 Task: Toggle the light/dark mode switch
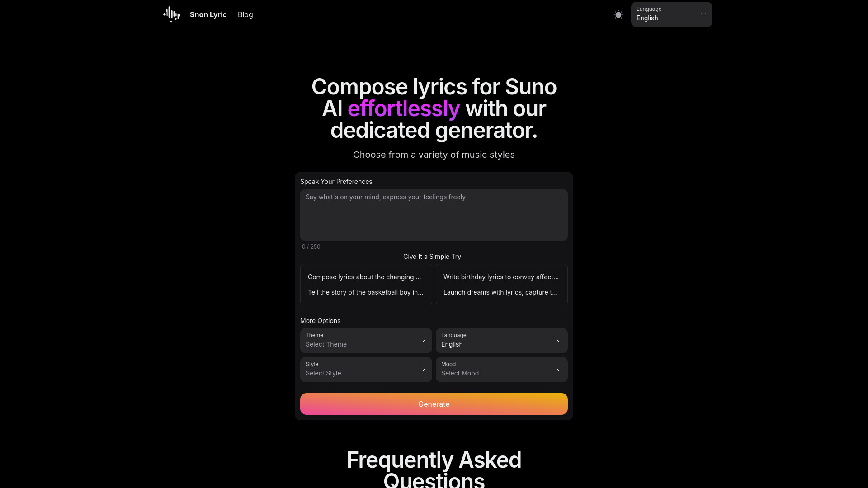tap(618, 14)
